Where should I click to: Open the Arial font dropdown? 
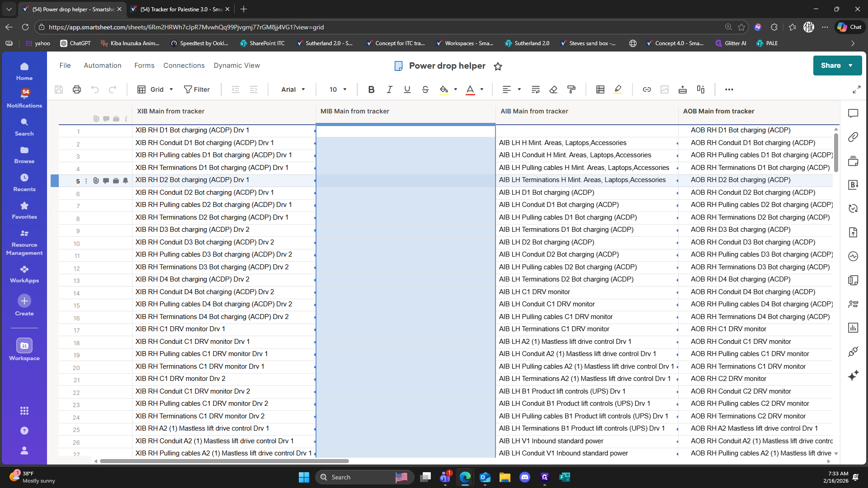coord(293,89)
